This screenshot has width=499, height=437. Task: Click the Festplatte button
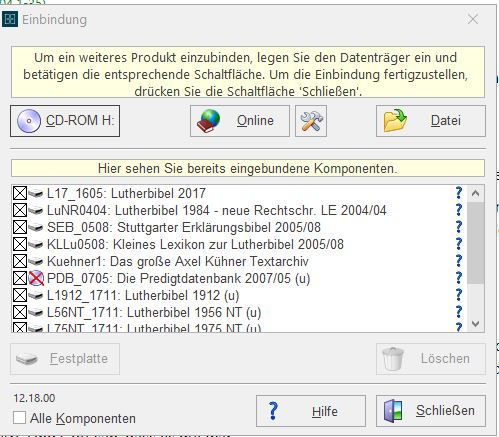[x=65, y=359]
